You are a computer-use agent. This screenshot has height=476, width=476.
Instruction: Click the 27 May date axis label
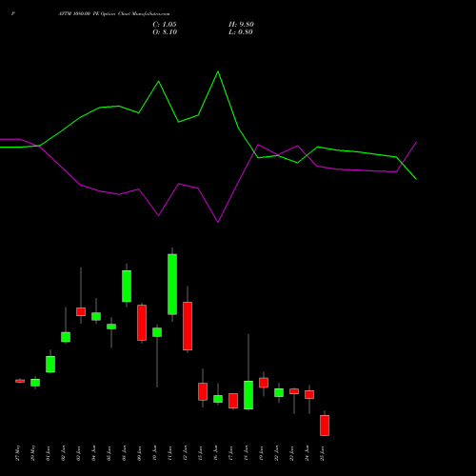(18, 453)
